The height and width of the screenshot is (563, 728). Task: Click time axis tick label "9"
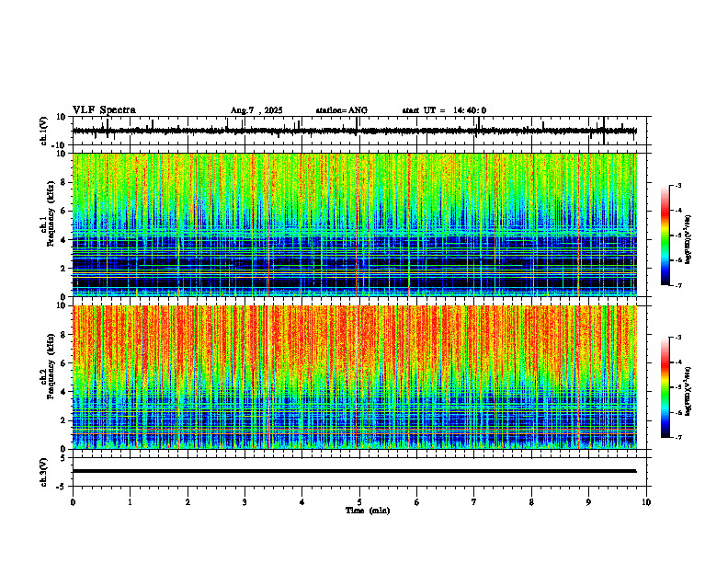click(588, 502)
